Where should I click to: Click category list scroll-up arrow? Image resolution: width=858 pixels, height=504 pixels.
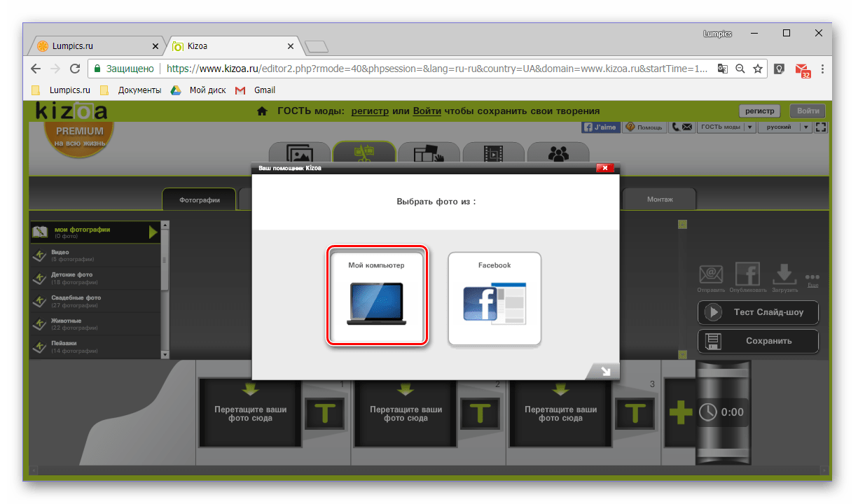[165, 225]
